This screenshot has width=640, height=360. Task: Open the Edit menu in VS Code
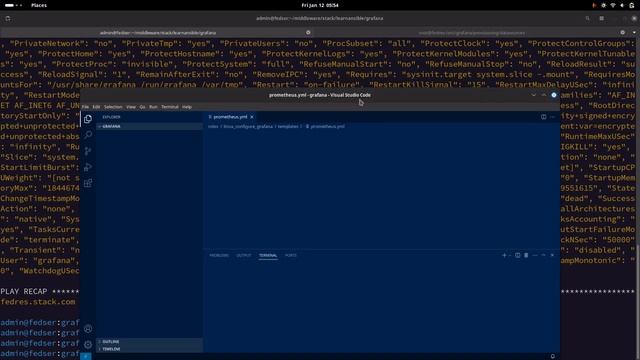[96, 107]
